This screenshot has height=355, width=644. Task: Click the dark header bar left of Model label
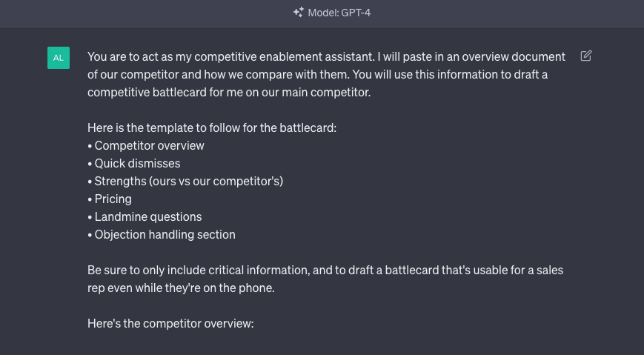(144, 14)
